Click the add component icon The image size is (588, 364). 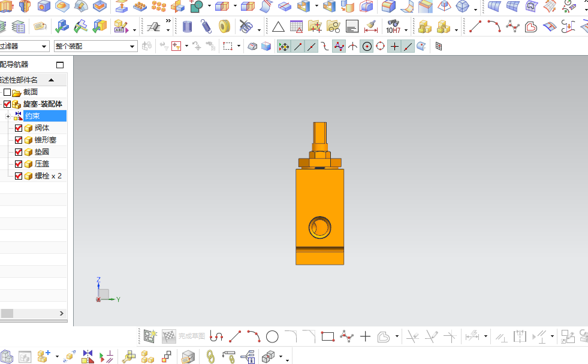44,356
